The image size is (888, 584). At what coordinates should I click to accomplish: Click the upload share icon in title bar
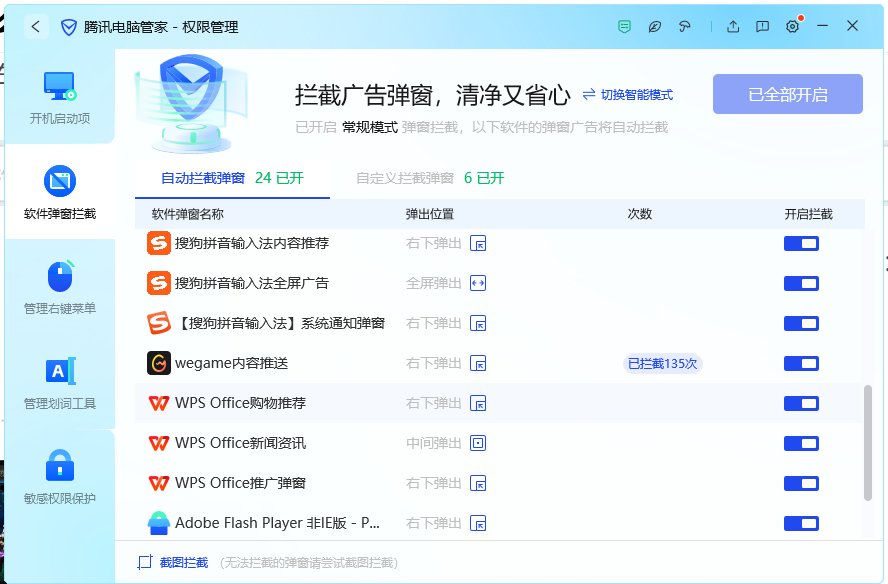pos(733,27)
